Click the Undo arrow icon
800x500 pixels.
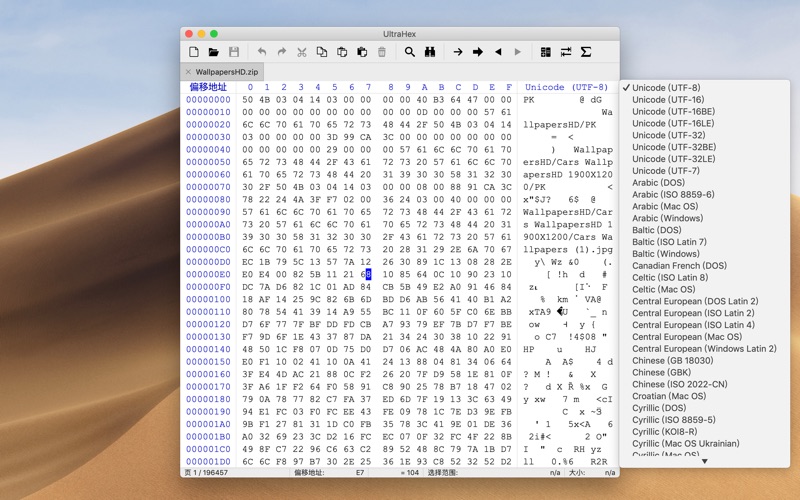point(262,52)
